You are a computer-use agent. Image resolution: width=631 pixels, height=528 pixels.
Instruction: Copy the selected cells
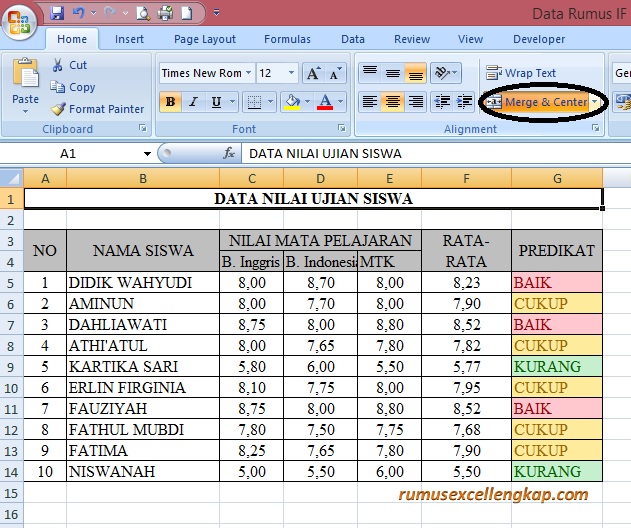point(73,87)
